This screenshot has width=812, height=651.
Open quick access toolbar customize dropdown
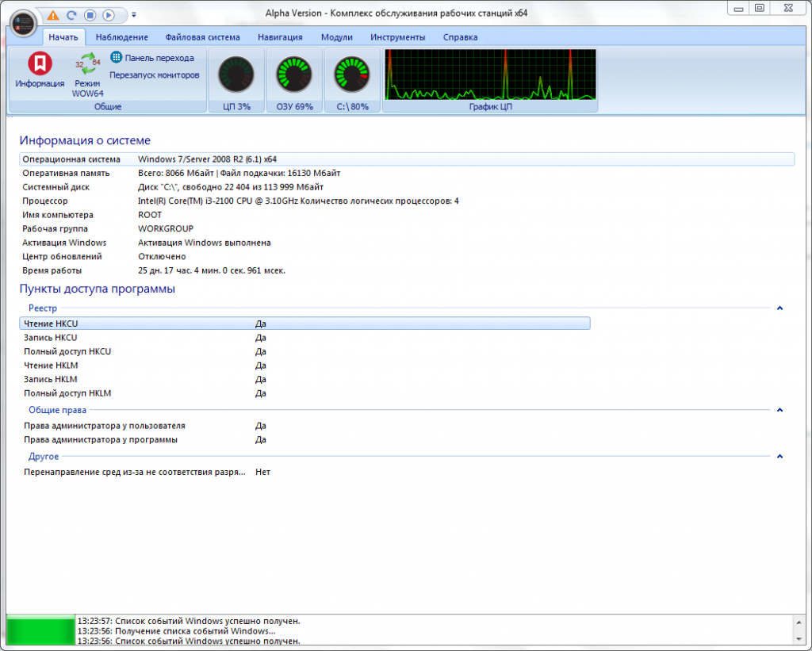[134, 15]
